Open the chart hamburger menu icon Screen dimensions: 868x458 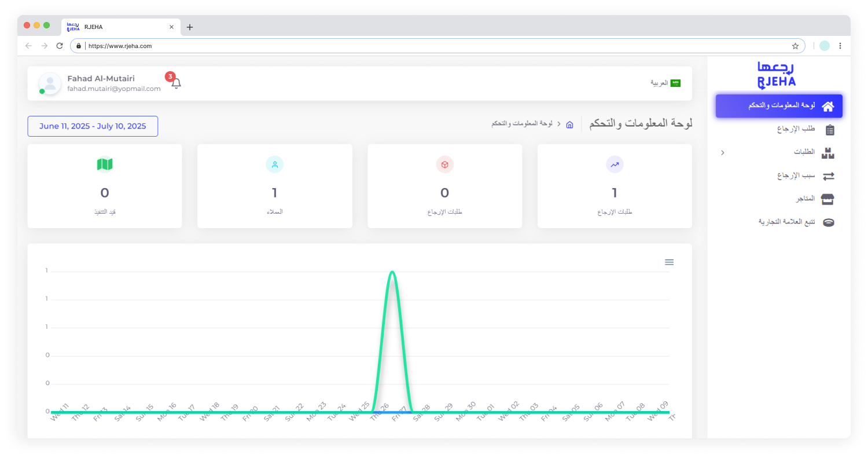(669, 262)
